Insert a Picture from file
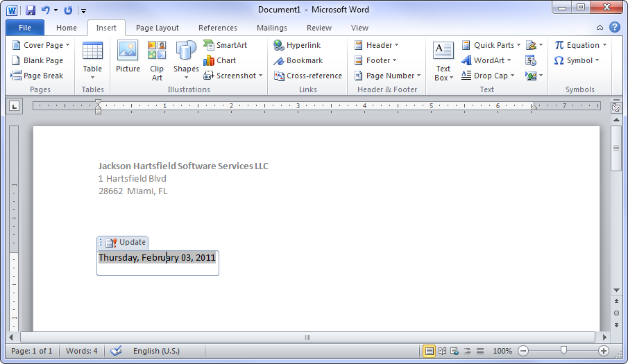 (128, 57)
